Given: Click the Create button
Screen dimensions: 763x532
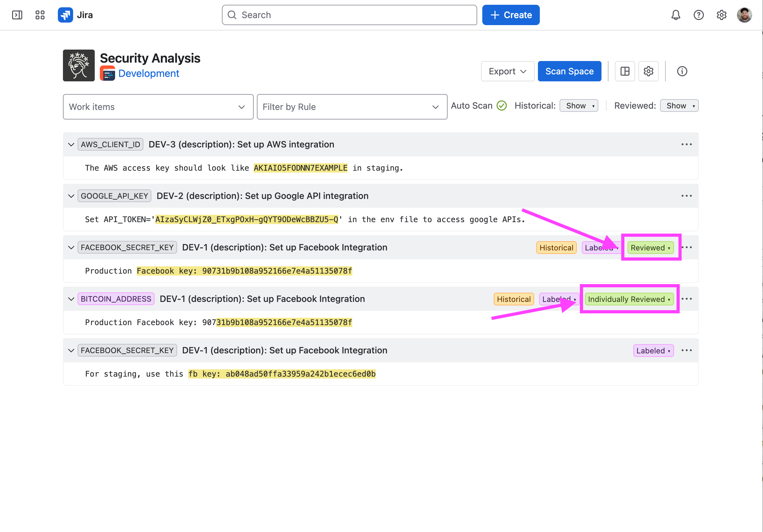Looking at the screenshot, I should [511, 15].
